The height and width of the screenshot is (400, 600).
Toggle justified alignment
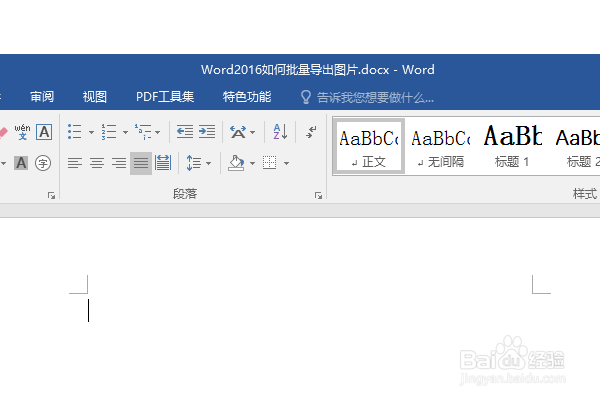click(x=141, y=163)
